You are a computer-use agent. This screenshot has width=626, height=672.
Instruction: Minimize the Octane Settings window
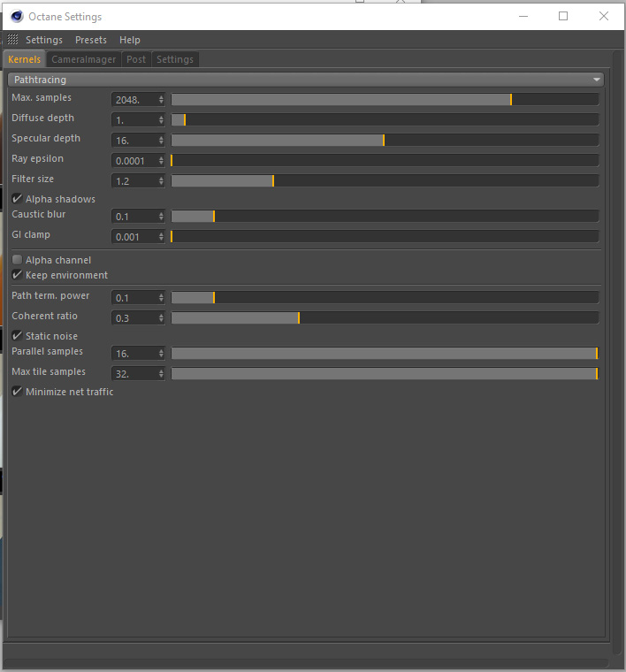(523, 16)
